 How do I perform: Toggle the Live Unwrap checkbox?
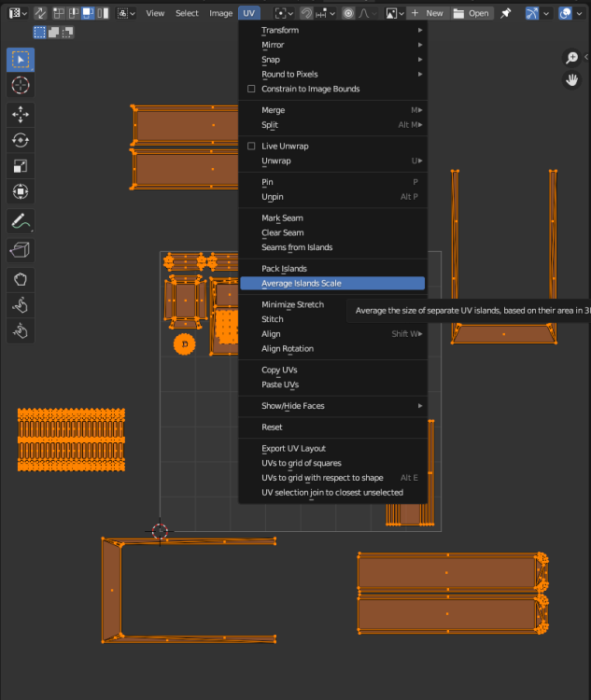pos(251,147)
